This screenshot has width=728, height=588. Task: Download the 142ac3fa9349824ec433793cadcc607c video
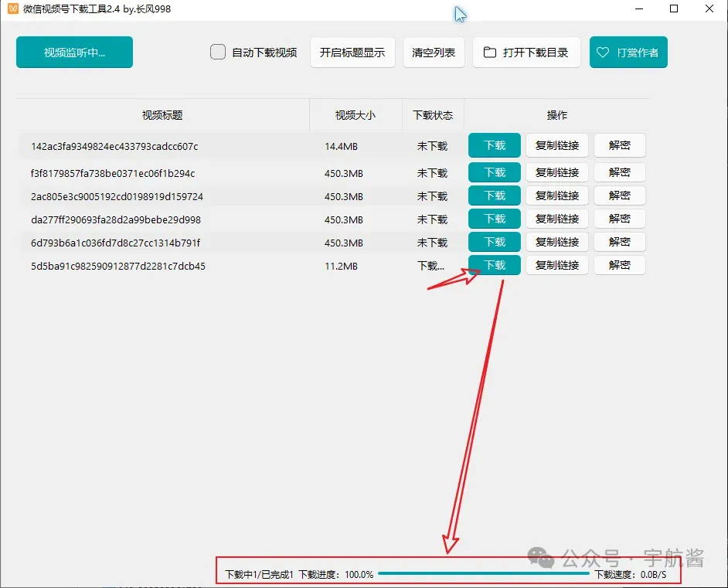(495, 145)
